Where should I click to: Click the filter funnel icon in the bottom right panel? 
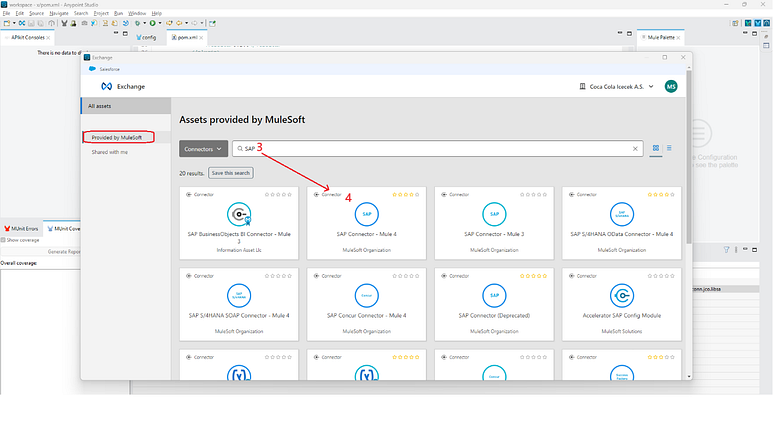(726, 250)
